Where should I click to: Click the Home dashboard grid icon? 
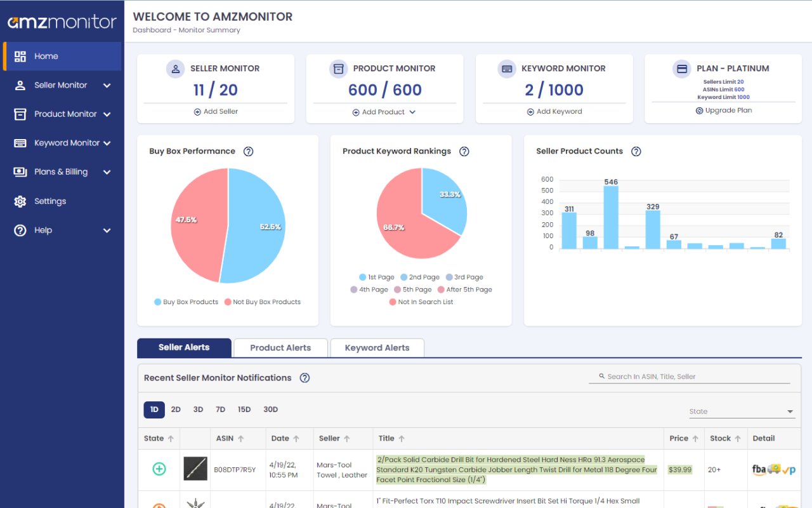tap(20, 56)
